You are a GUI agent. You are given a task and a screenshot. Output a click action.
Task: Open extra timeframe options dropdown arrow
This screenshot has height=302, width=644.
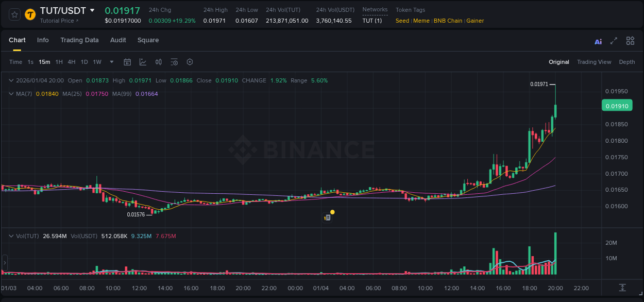[111, 62]
